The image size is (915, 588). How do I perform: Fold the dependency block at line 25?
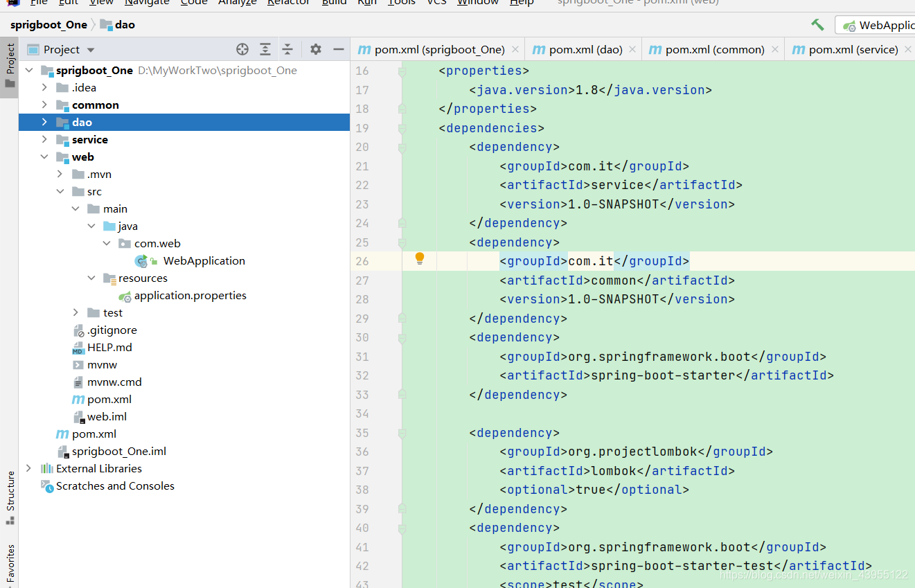pos(401,242)
